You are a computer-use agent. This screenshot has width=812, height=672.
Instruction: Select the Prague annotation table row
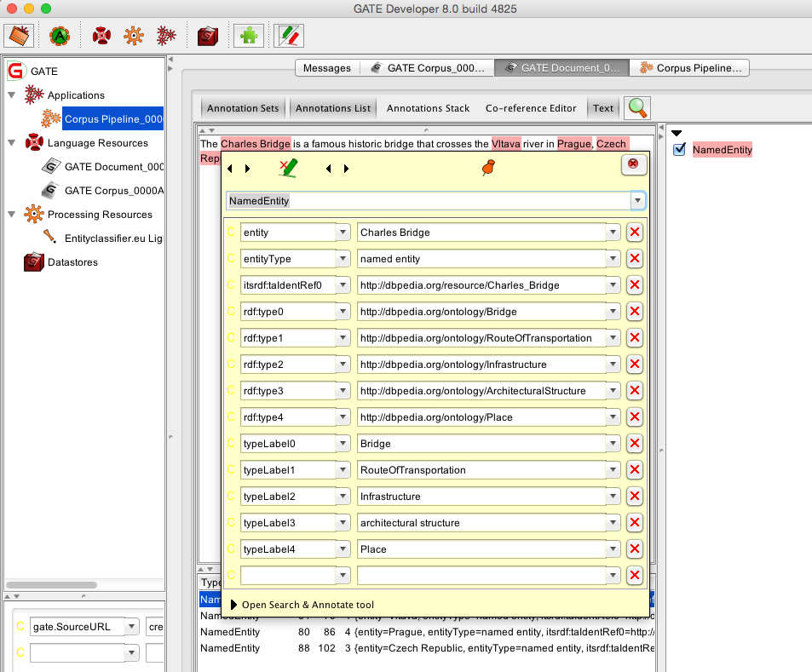click(x=427, y=632)
